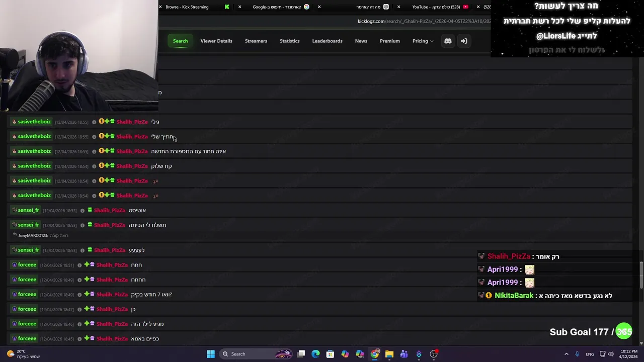Click the login arrow icon in the navbar
Screen dimensions: 644x362
point(464,41)
